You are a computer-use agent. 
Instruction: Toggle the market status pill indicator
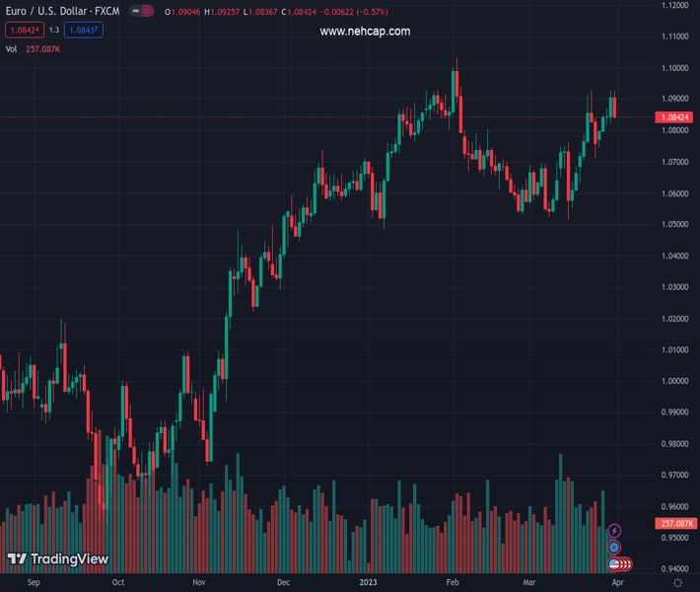point(145,12)
